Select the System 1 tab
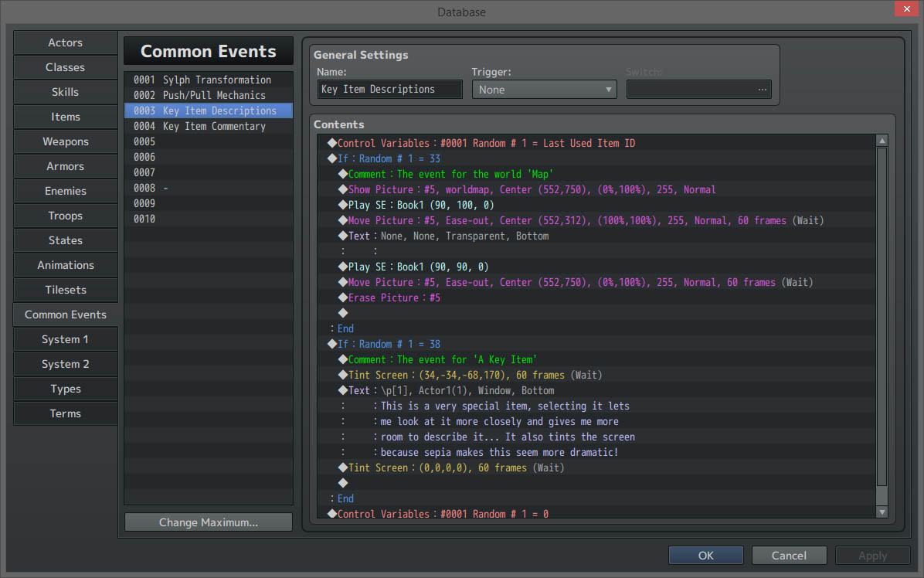This screenshot has height=578, width=924. coord(66,340)
